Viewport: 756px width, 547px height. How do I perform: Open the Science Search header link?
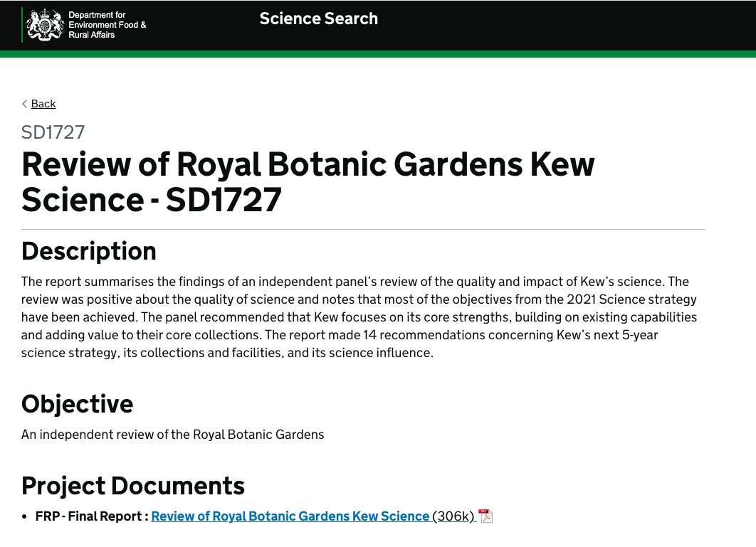(319, 18)
